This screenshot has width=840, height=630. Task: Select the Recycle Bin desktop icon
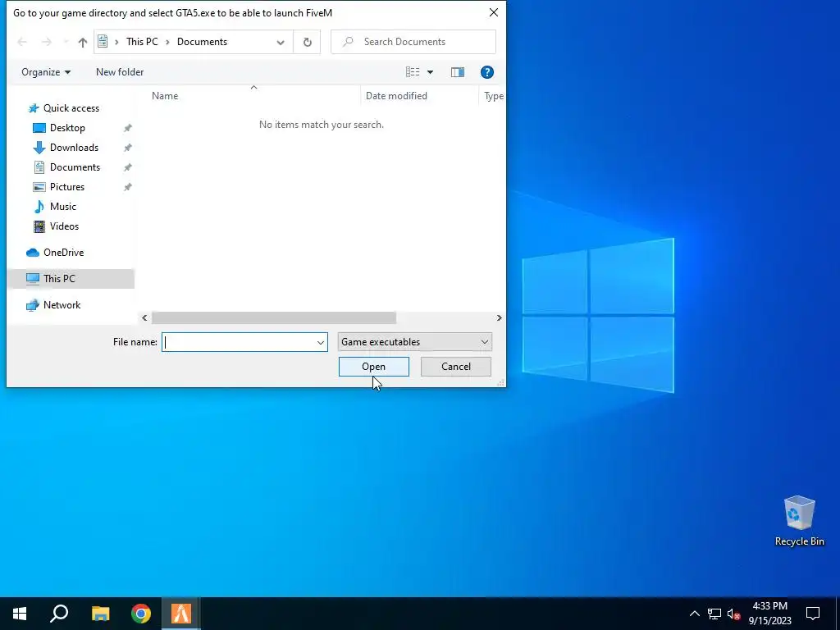[799, 521]
